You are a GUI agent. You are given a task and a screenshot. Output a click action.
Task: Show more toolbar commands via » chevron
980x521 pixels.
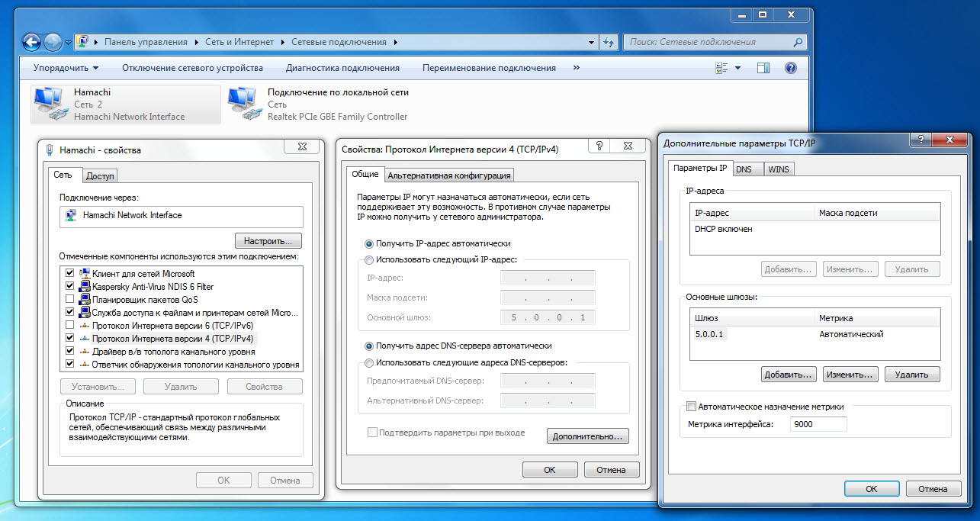[576, 68]
